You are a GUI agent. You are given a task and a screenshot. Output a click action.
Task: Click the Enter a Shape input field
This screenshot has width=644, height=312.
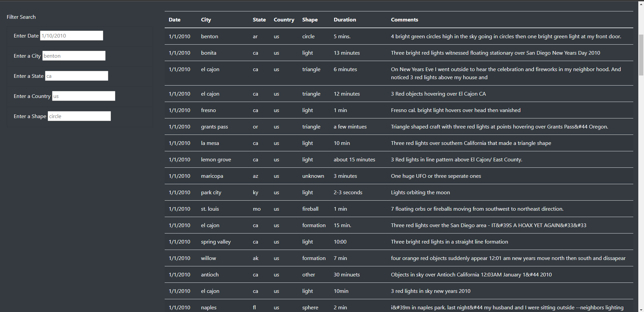(x=79, y=116)
